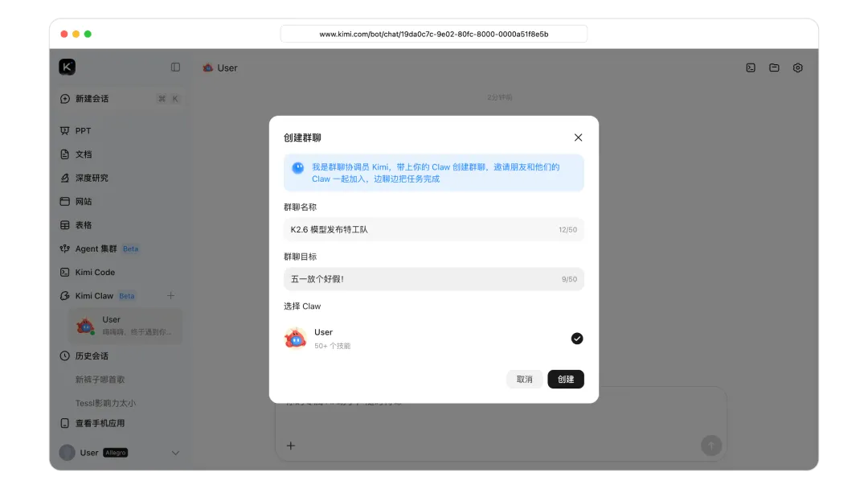The height and width of the screenshot is (489, 868).
Task: Click the plus icon beside Kimi Claw
Action: click(x=170, y=296)
